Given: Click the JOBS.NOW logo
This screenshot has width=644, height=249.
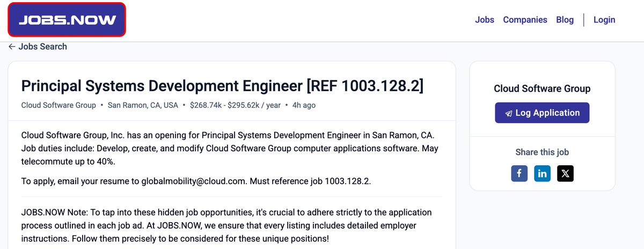Looking at the screenshot, I should tap(67, 20).
